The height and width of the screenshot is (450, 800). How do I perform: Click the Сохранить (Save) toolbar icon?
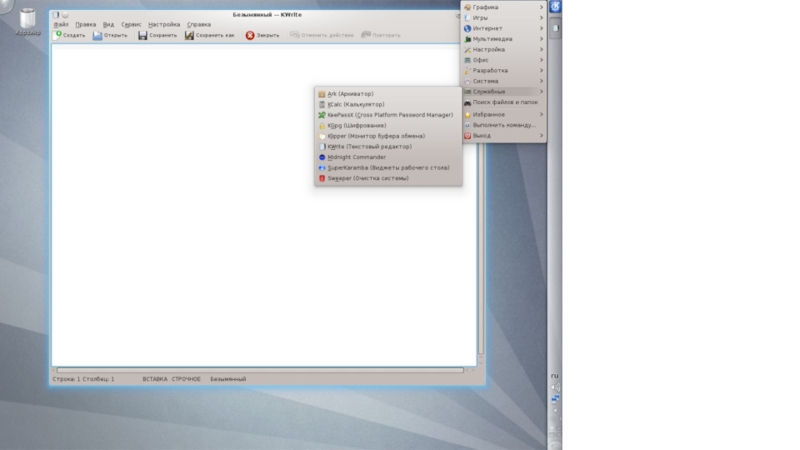(143, 35)
